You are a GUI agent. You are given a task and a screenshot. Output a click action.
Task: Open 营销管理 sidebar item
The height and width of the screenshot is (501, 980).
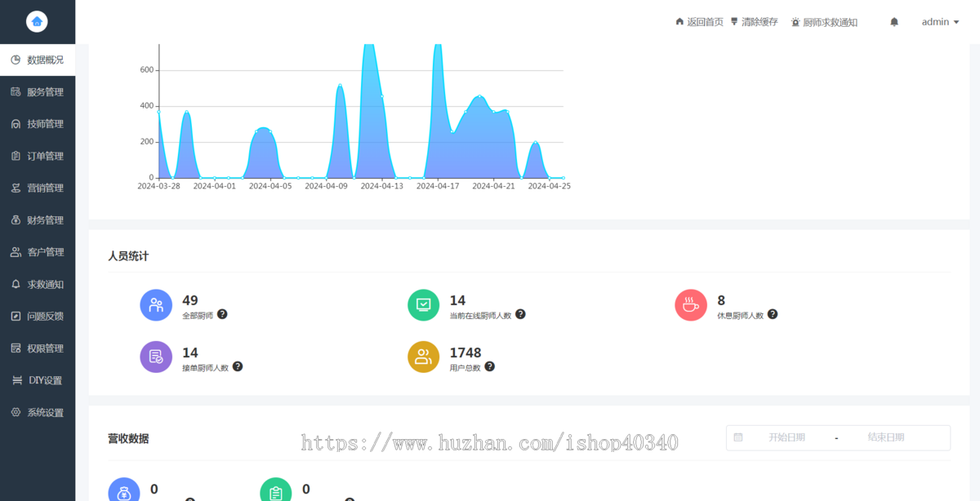[38, 188]
